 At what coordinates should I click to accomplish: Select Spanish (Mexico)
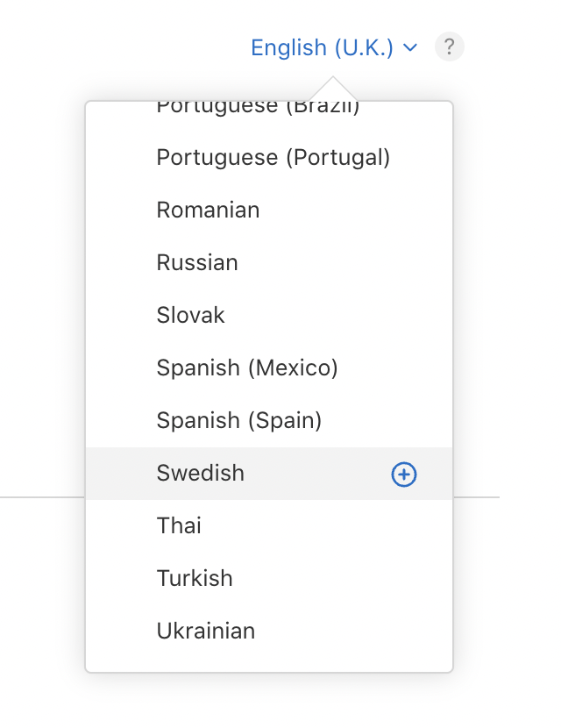pos(247,368)
